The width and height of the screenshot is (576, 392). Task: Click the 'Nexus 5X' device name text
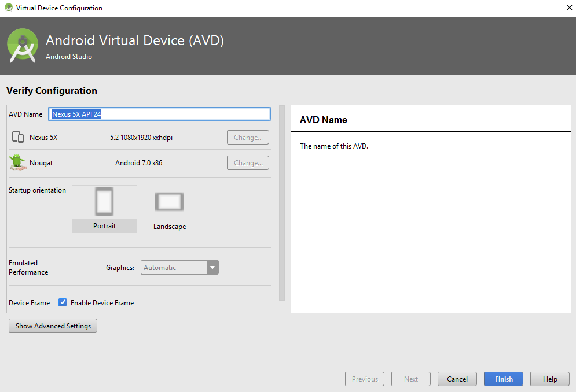pyautogui.click(x=43, y=138)
